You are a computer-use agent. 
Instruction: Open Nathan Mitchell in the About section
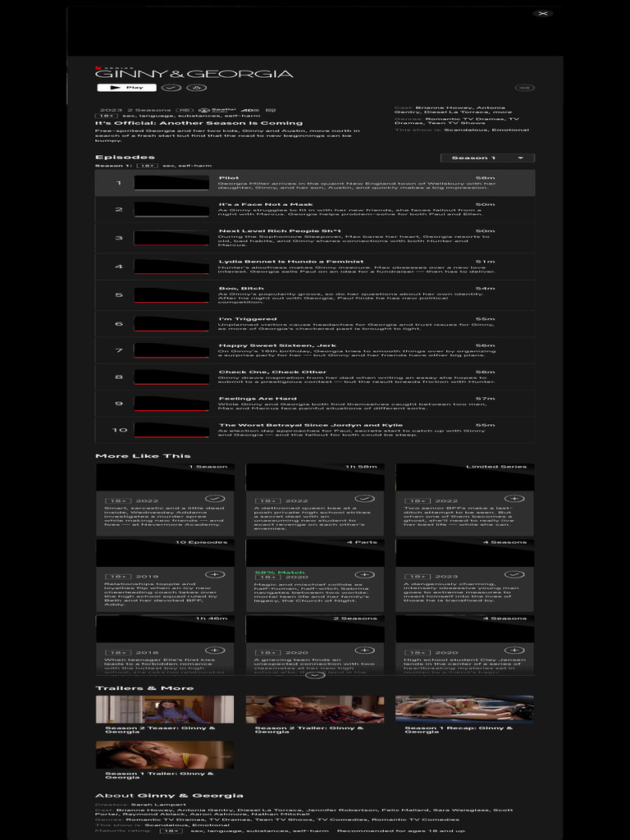281,815
